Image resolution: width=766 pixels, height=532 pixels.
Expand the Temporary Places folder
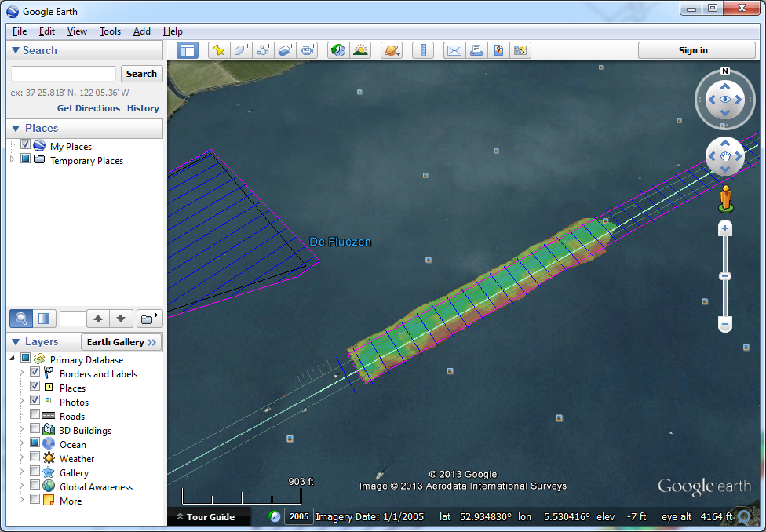point(13,159)
